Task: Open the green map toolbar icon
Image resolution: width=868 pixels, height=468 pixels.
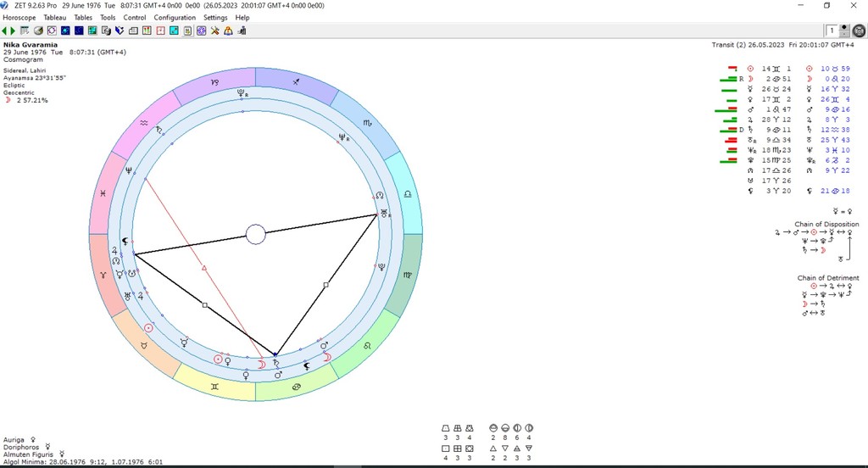Action: 92,31
